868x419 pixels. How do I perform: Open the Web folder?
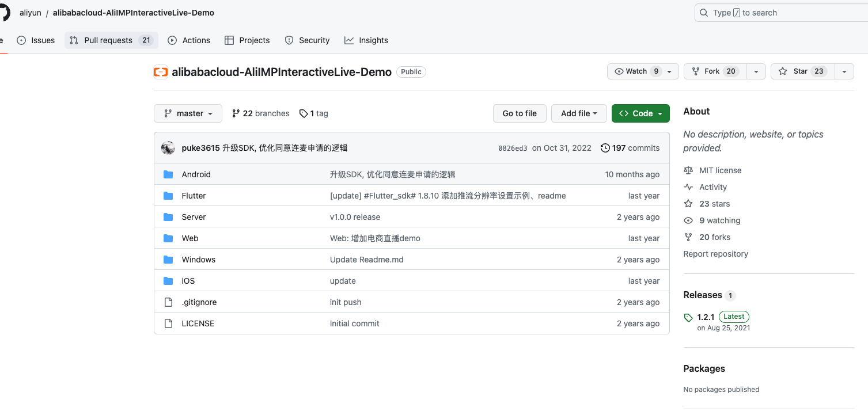coord(190,238)
